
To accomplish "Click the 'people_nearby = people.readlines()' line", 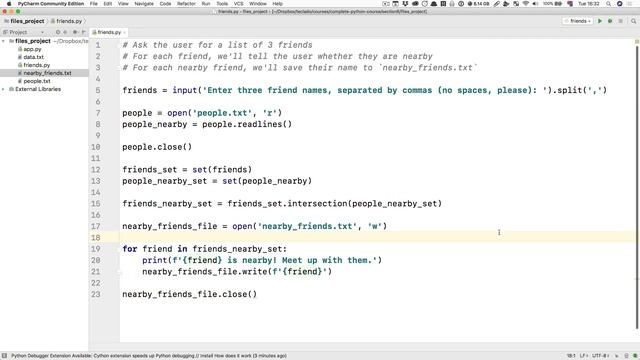I will pos(207,124).
